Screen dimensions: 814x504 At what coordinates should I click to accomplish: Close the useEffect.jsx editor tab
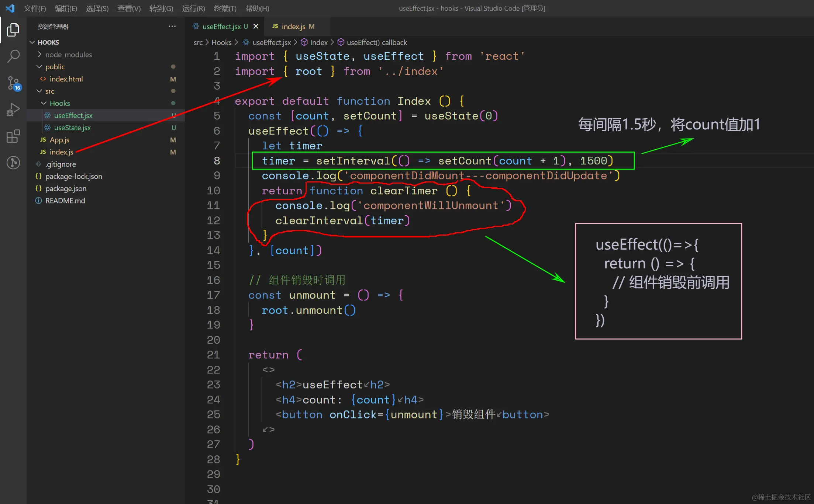[256, 27]
